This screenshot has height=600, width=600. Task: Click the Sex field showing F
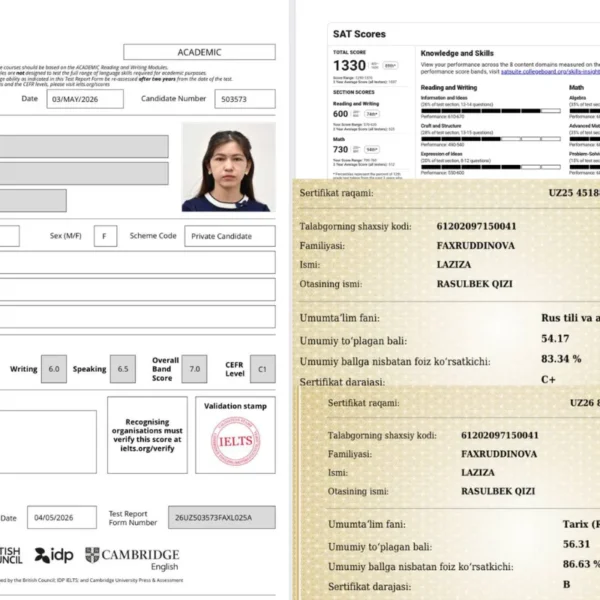pyautogui.click(x=106, y=236)
